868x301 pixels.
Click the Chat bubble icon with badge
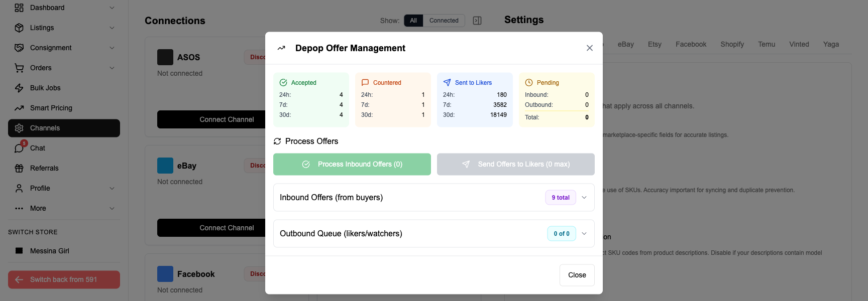pyautogui.click(x=19, y=148)
